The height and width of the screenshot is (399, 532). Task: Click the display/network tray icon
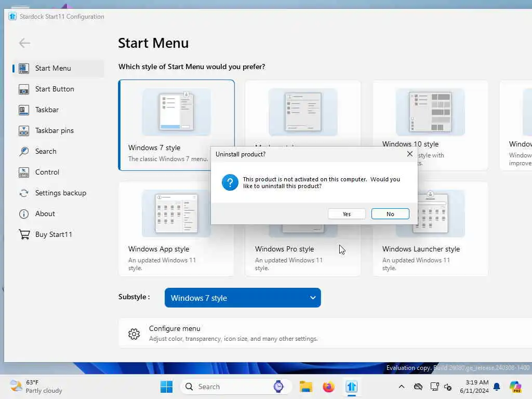(434, 387)
